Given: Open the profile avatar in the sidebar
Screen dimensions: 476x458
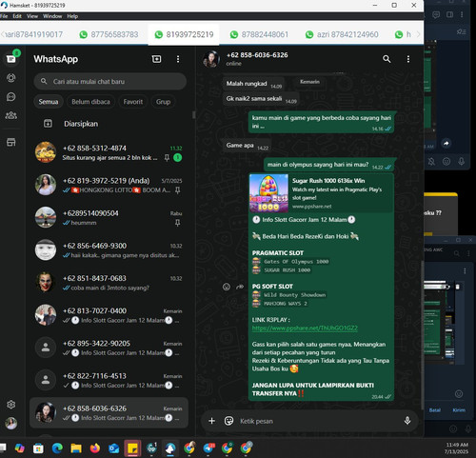Looking at the screenshot, I should [x=11, y=423].
